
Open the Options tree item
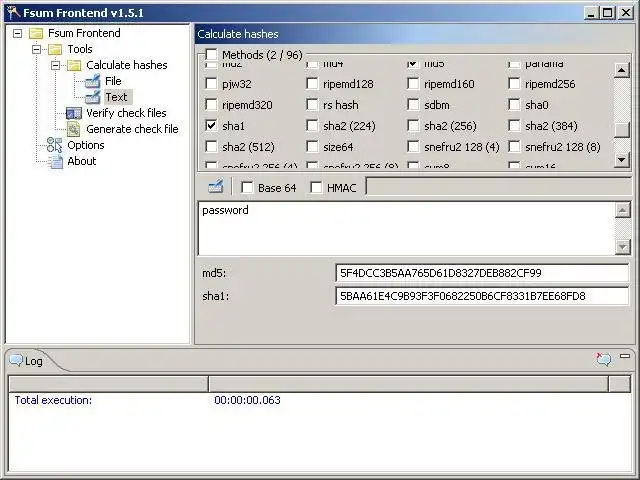tap(86, 145)
